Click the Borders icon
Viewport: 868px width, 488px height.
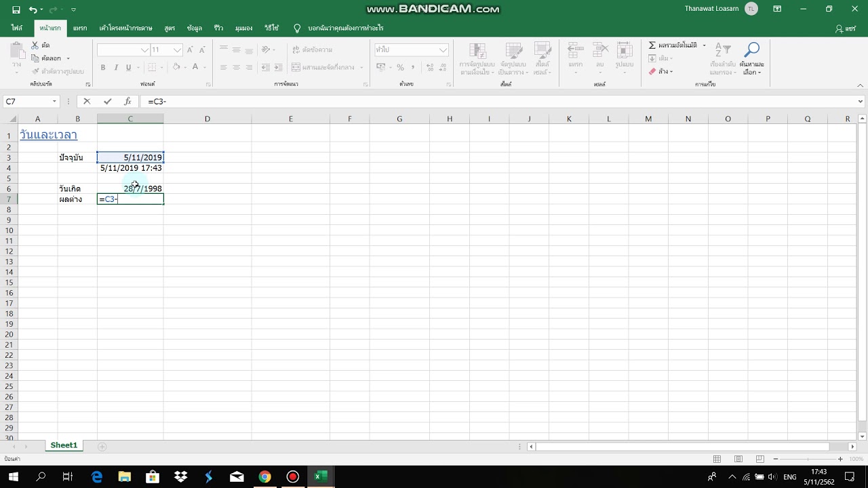click(x=152, y=67)
